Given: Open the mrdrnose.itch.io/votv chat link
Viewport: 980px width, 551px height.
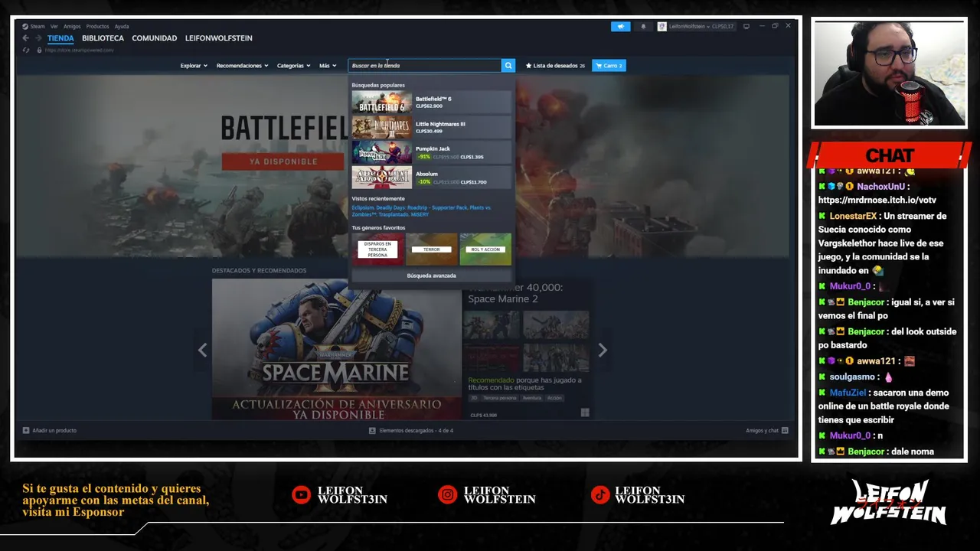Looking at the screenshot, I should click(877, 201).
